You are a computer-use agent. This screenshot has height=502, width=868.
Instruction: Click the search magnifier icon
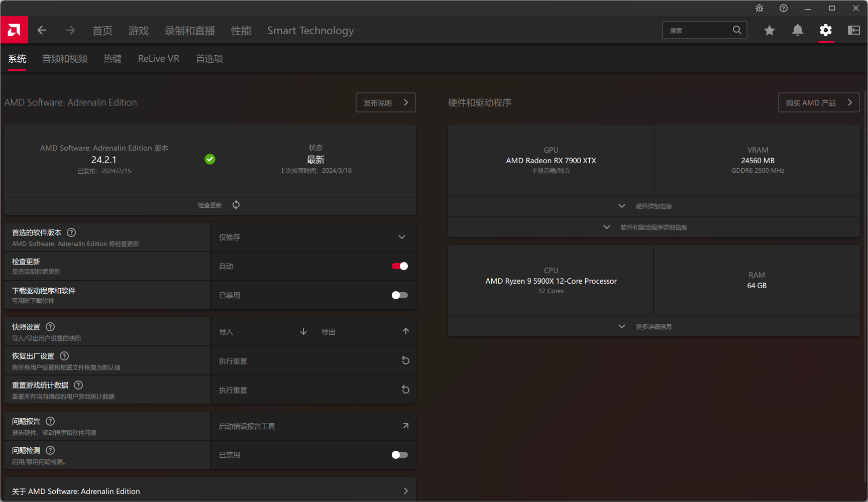tap(737, 30)
